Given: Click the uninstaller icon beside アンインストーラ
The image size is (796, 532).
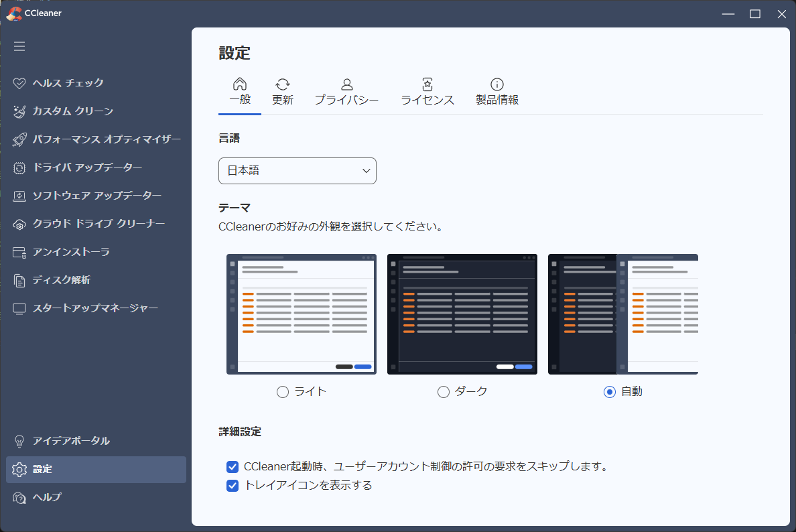Looking at the screenshot, I should [19, 253].
